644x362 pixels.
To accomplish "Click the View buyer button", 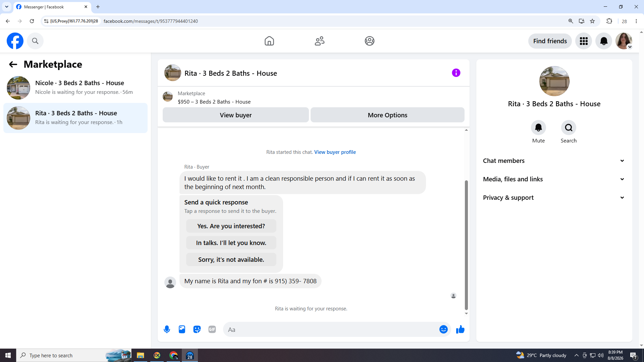I will click(235, 115).
